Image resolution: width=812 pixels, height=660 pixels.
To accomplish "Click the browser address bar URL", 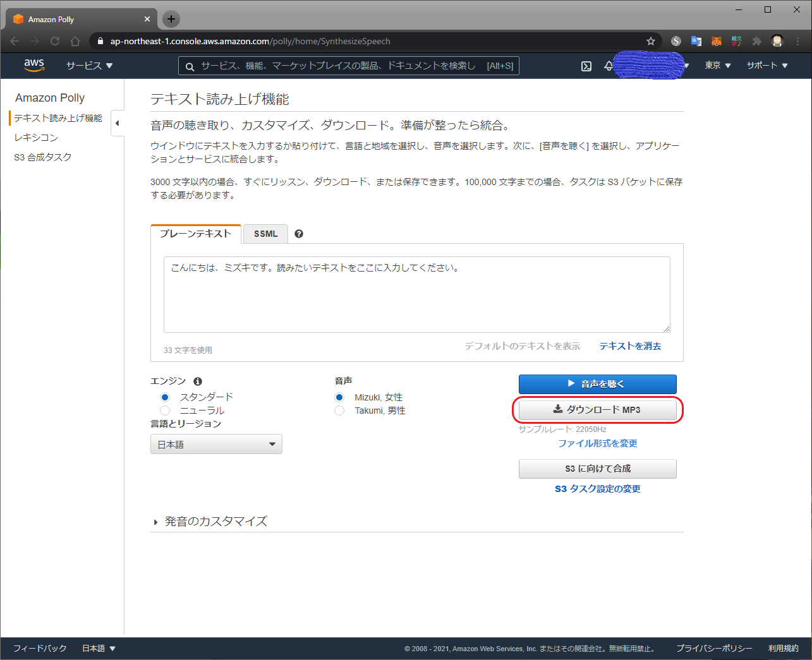I will [250, 41].
